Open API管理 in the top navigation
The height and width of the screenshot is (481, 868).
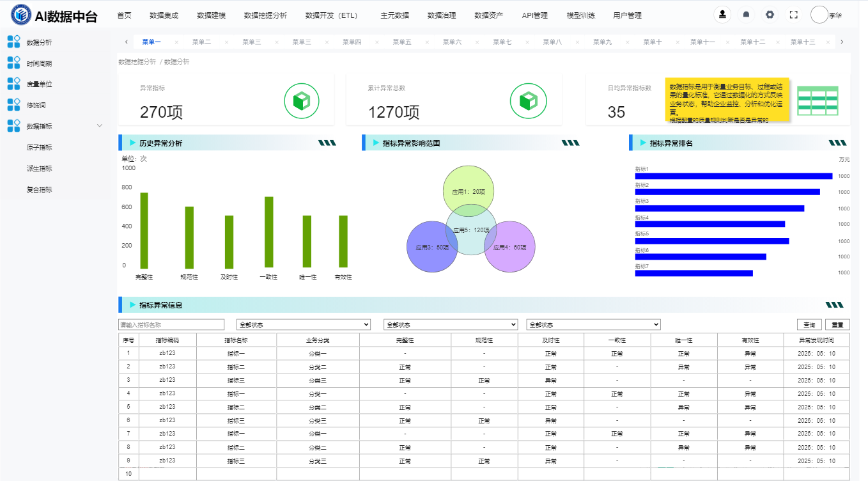coord(534,15)
